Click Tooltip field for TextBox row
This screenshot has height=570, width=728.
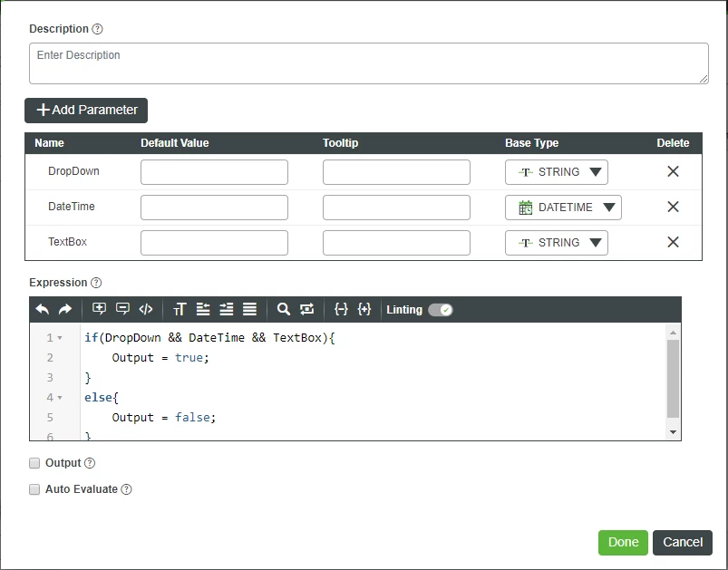pyautogui.click(x=396, y=243)
